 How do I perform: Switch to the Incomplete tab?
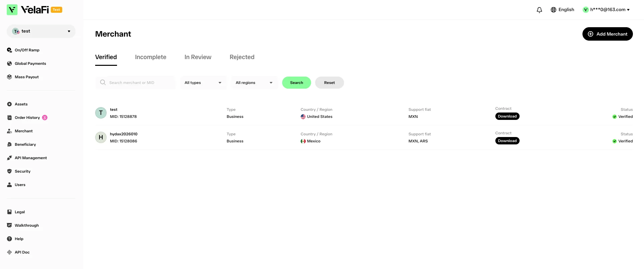click(151, 57)
